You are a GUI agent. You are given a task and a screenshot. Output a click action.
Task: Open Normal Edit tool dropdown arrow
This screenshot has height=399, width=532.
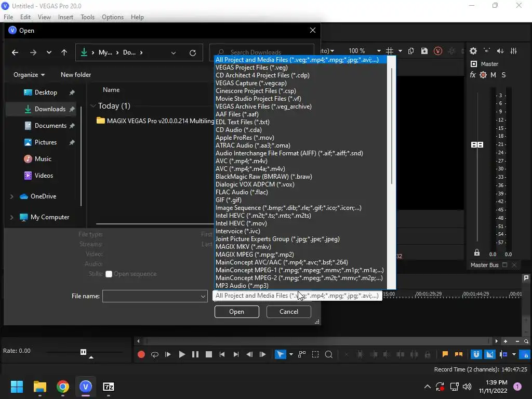click(x=291, y=354)
